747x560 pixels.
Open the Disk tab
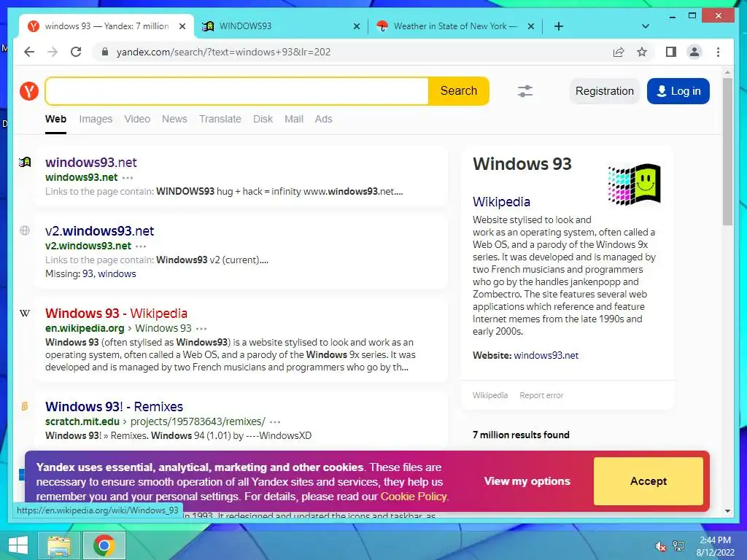(263, 119)
